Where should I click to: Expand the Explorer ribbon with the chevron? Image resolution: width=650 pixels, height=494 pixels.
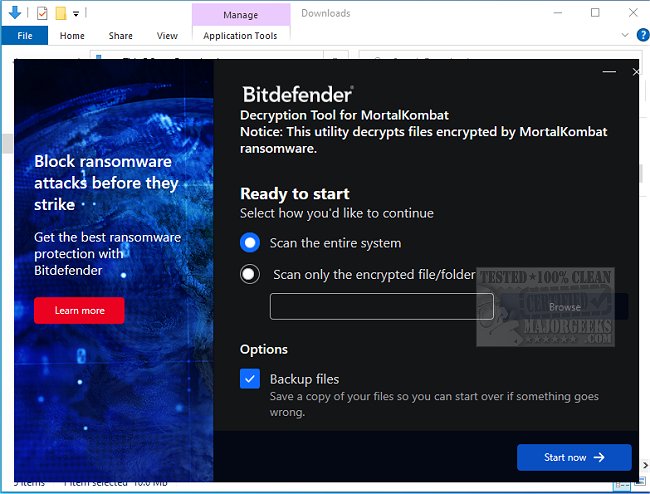pos(625,35)
